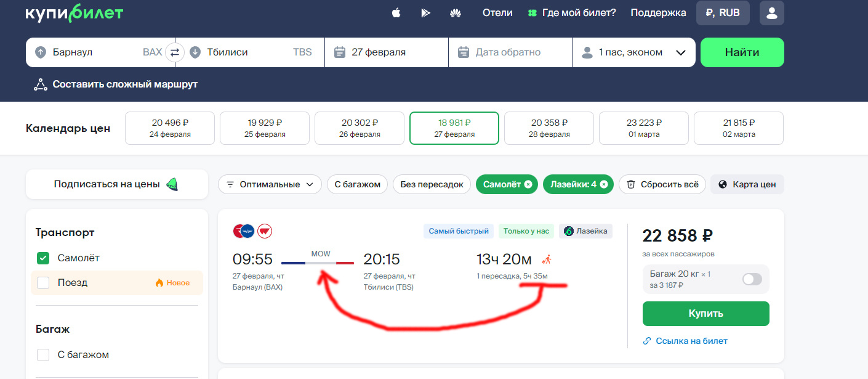The height and width of the screenshot is (379, 868).
Task: Click the flame icon next to Новое
Action: pyautogui.click(x=159, y=283)
